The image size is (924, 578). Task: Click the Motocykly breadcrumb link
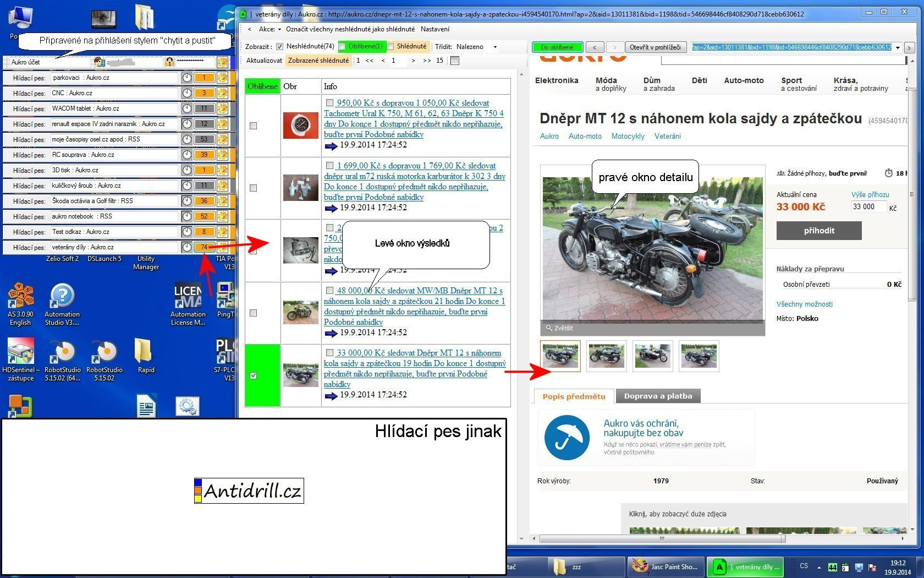point(628,136)
